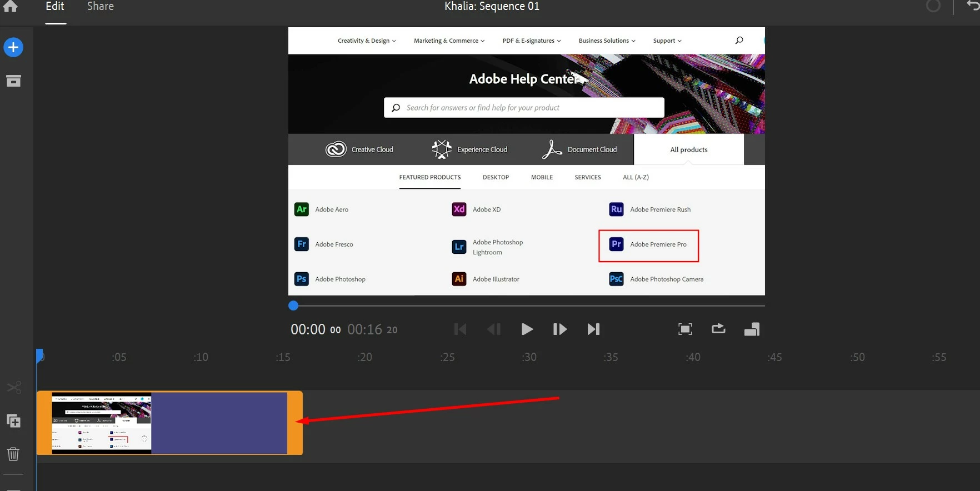
Task: Open the Adobe Premiere Pro link
Action: [658, 244]
